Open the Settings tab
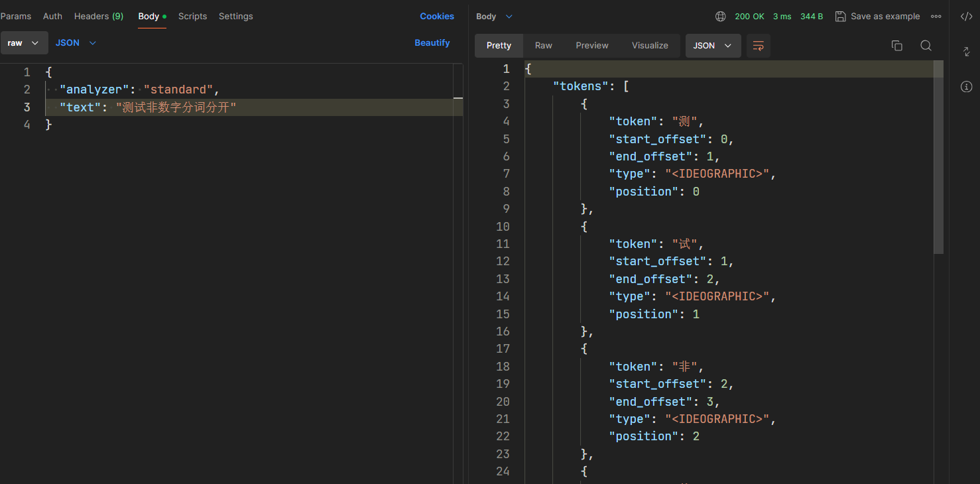Image resolution: width=980 pixels, height=484 pixels. tap(235, 17)
